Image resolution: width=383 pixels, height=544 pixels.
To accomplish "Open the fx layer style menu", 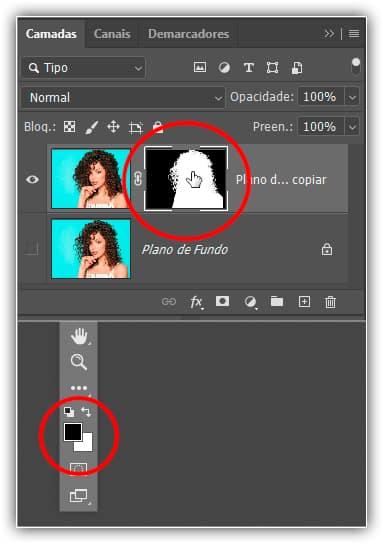I will click(x=196, y=302).
